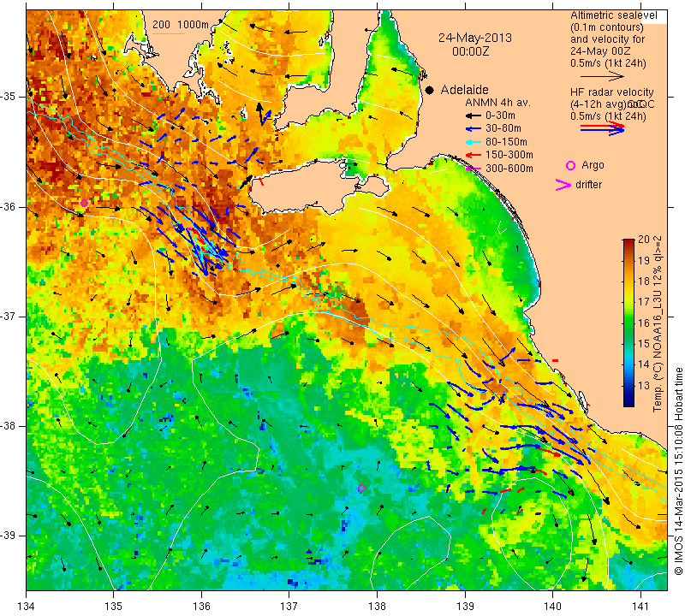Click the 30-80m depth label

(x=503, y=129)
